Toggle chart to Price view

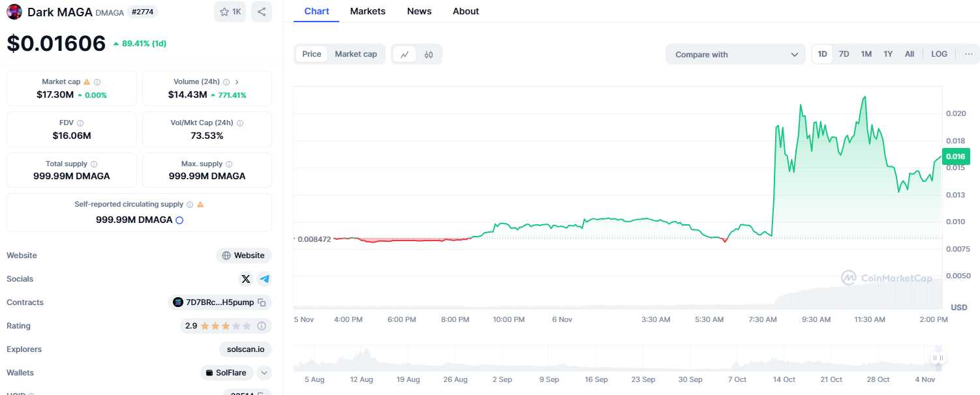tap(311, 54)
